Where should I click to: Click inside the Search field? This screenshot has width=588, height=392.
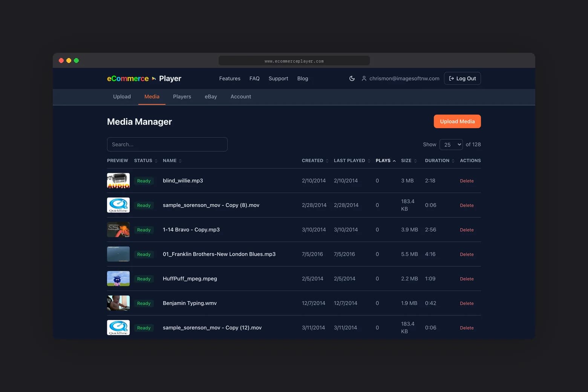point(167,144)
